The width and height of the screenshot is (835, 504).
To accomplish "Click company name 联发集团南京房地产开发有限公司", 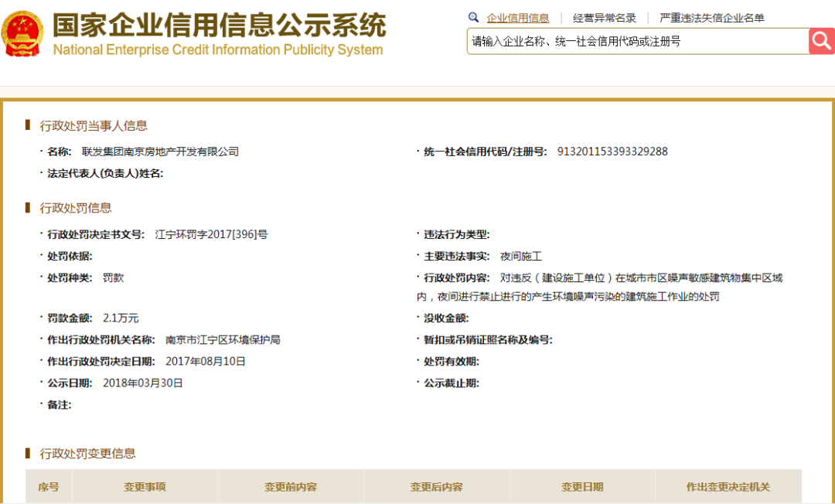I will coord(160,152).
